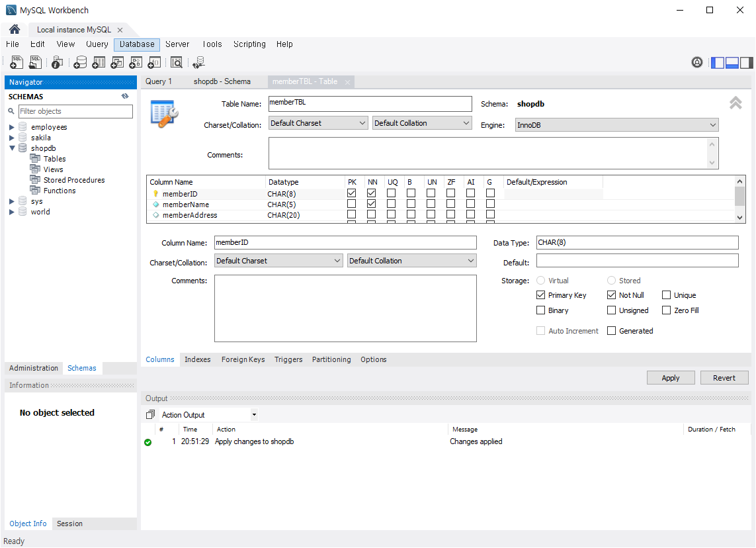The image size is (756, 548).
Task: Toggle the bottom output panel icon
Action: click(732, 63)
